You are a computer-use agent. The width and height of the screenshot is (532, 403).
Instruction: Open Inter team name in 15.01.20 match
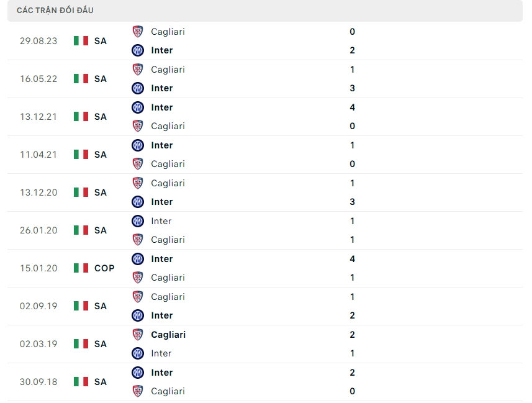point(162,259)
